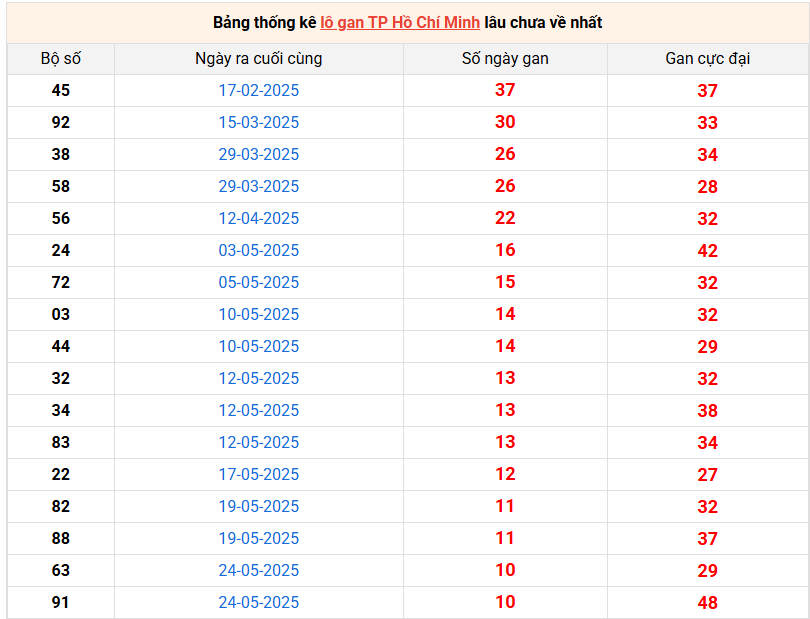Screen dimensions: 810x619
Task: Open the 29-03-2025 date in row 38
Action: pyautogui.click(x=259, y=154)
